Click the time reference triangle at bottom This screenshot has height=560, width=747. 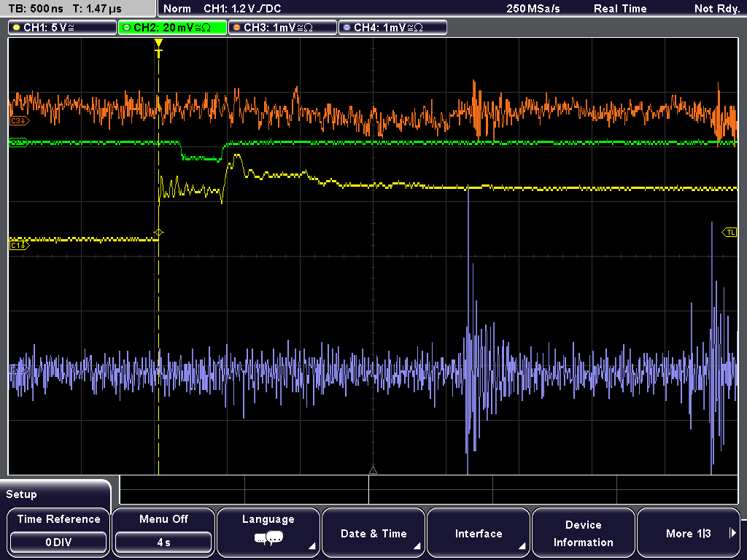[373, 470]
